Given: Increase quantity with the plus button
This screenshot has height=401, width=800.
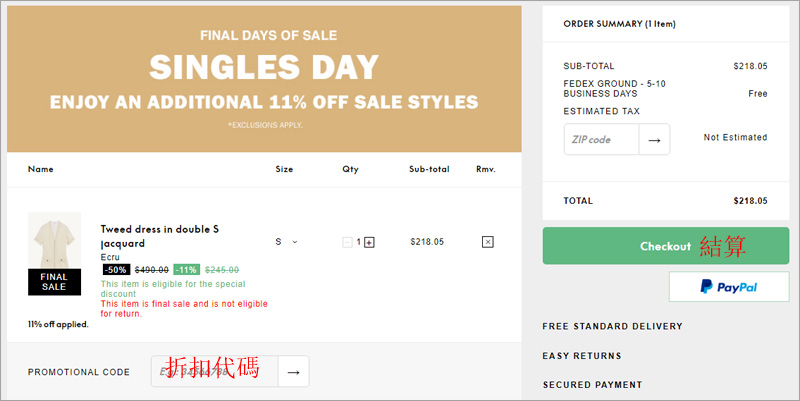Looking at the screenshot, I should [x=369, y=242].
